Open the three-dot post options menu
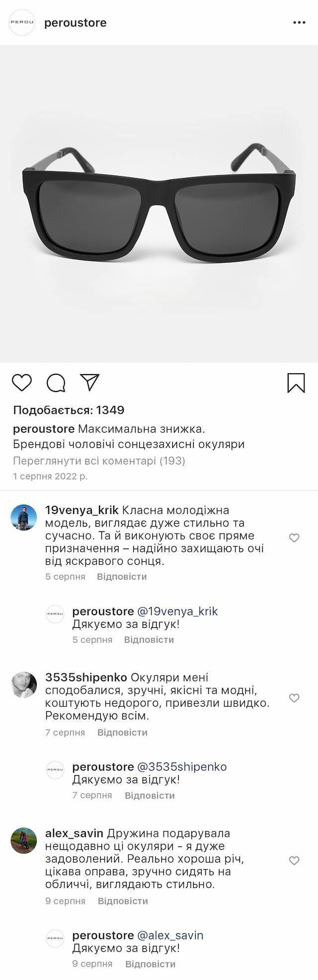The width and height of the screenshot is (318, 980). (299, 23)
